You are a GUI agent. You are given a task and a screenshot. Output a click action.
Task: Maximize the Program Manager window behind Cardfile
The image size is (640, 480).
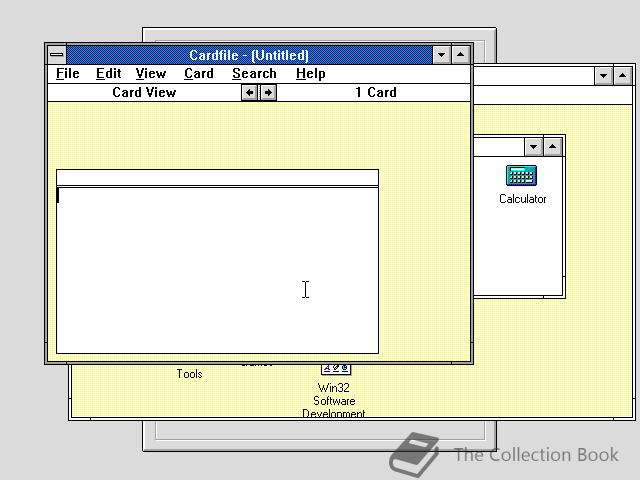tap(622, 76)
